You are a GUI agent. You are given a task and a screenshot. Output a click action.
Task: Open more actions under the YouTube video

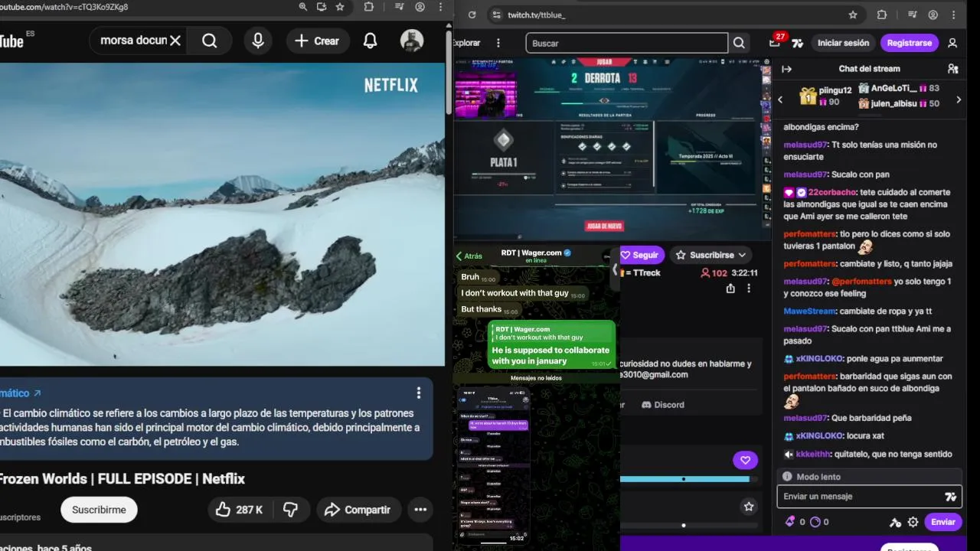coord(420,510)
